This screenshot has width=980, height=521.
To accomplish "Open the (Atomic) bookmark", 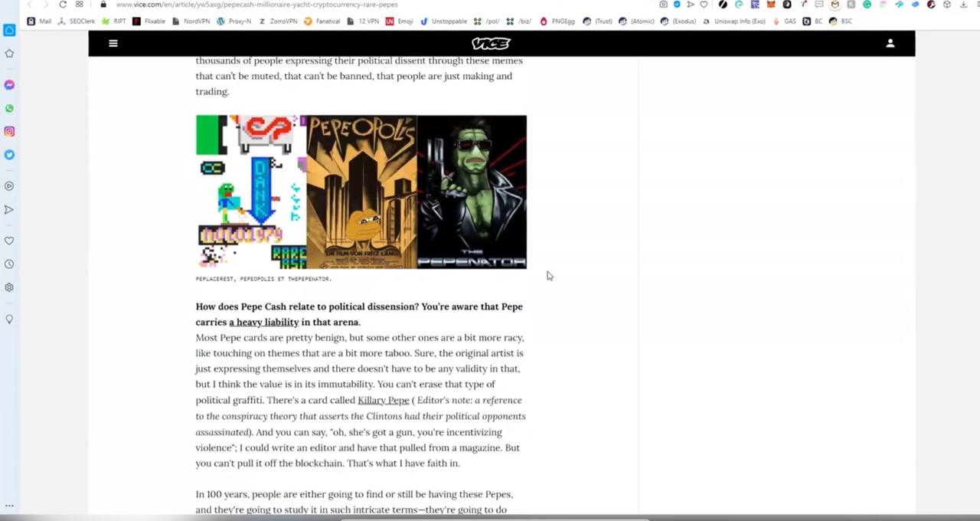I will pyautogui.click(x=636, y=21).
